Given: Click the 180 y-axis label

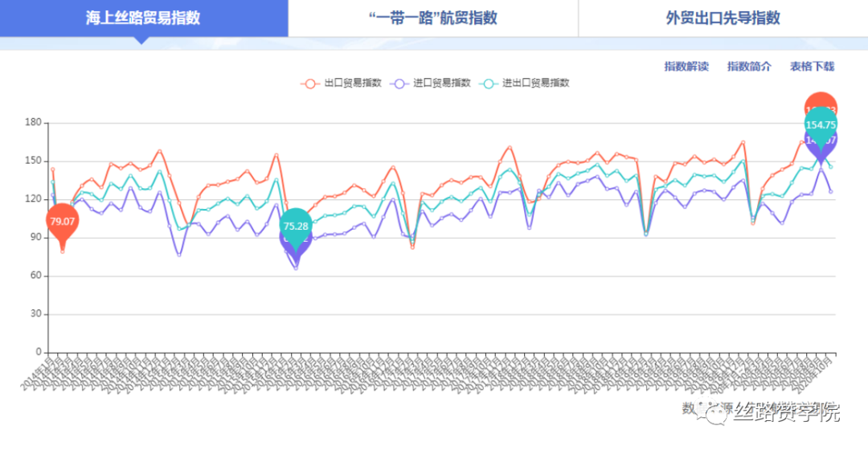Looking at the screenshot, I should 33,122.
